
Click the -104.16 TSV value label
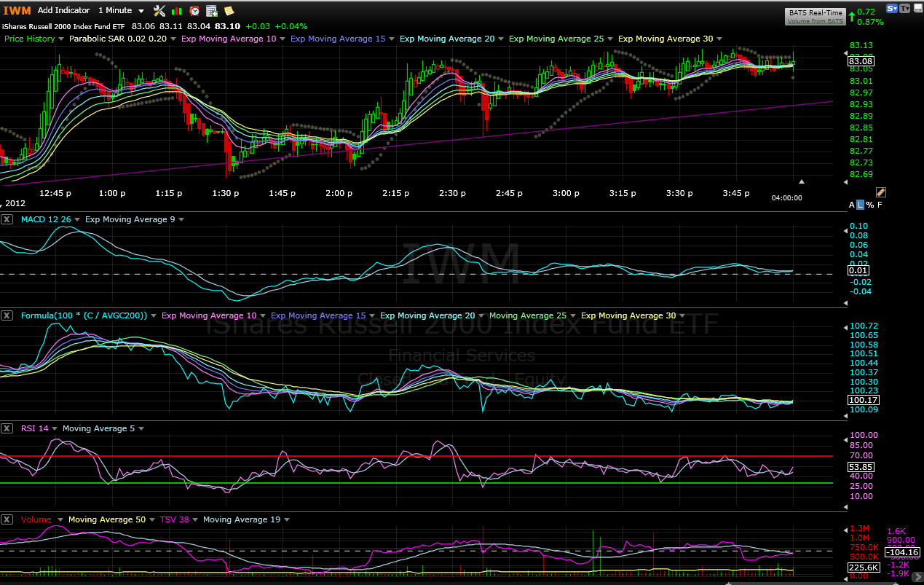902,551
